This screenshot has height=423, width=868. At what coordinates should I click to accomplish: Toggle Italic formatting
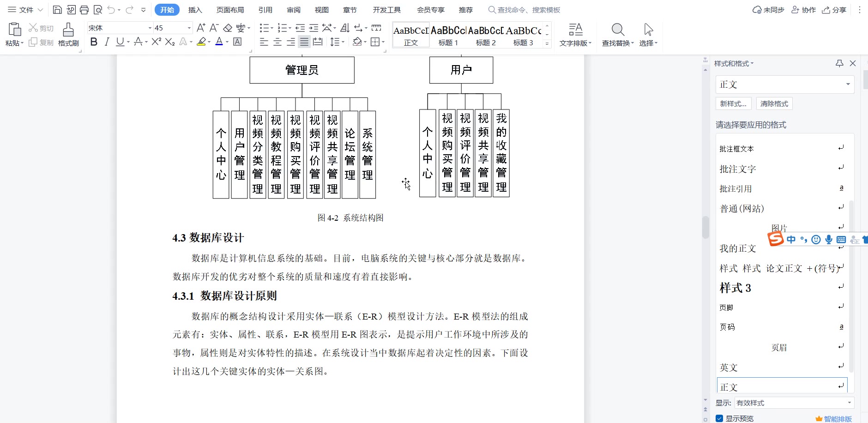pos(107,42)
